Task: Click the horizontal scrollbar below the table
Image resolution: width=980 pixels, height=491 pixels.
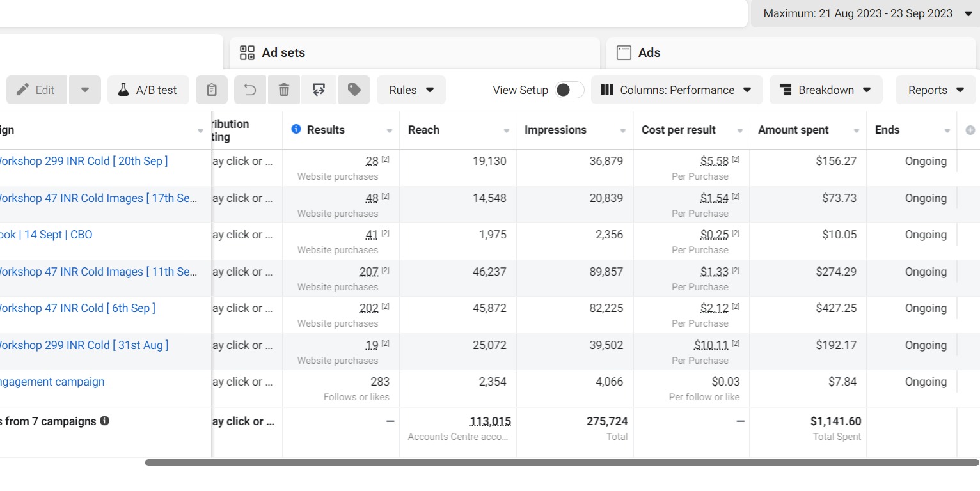Action: 562,462
